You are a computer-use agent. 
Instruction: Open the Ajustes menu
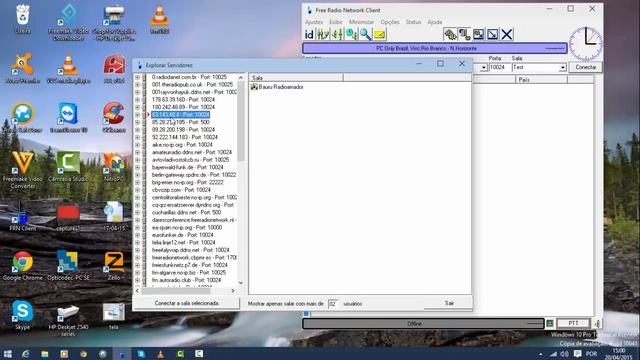point(314,22)
